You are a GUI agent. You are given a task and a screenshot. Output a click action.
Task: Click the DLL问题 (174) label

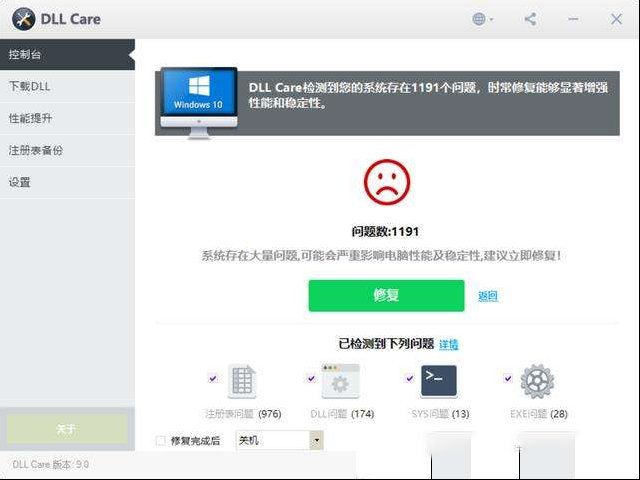point(342,414)
